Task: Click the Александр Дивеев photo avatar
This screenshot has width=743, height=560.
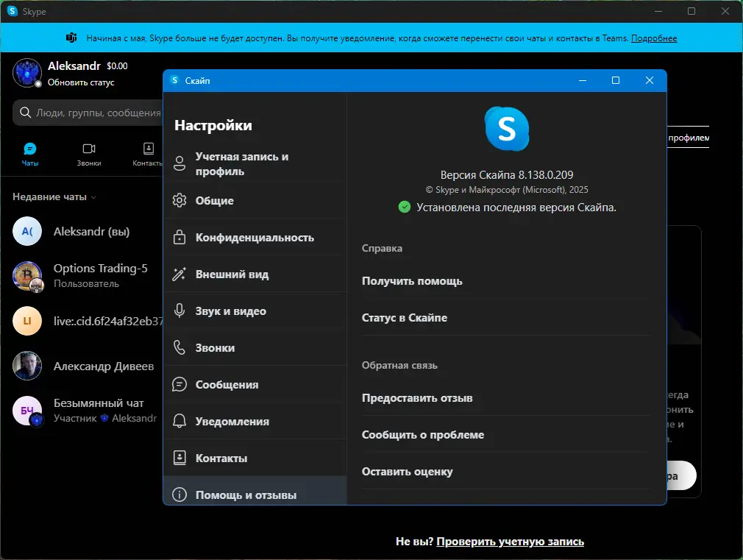Action: click(27, 366)
